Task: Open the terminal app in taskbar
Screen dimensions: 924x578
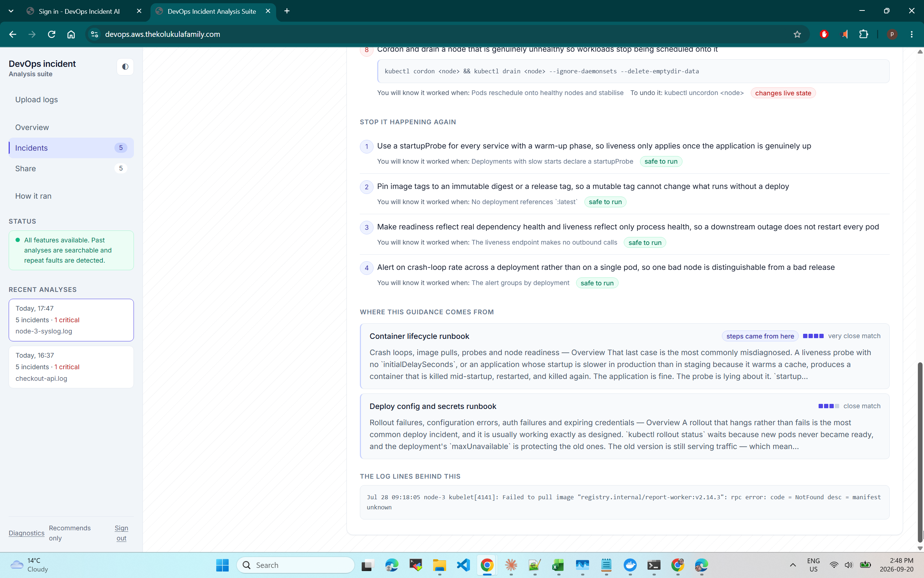Action: click(x=654, y=565)
